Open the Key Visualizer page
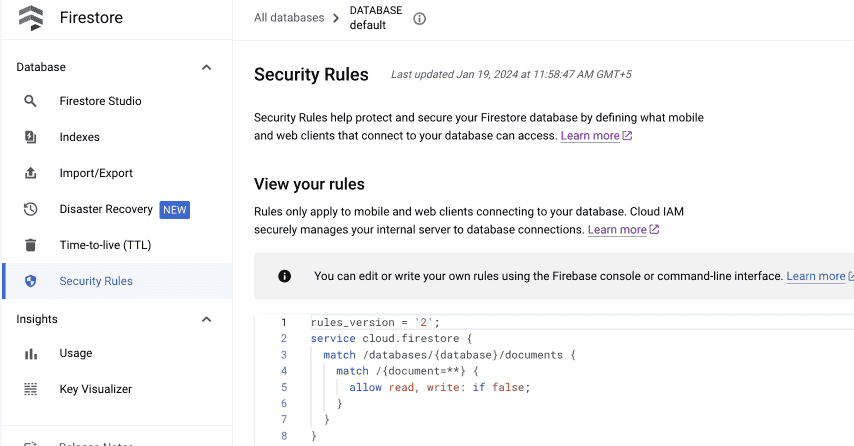 coord(95,389)
